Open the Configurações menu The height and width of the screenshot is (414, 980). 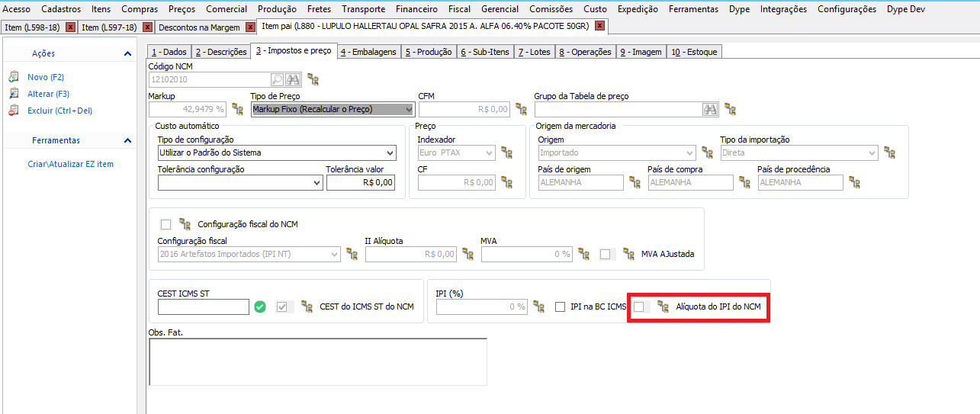pyautogui.click(x=847, y=9)
